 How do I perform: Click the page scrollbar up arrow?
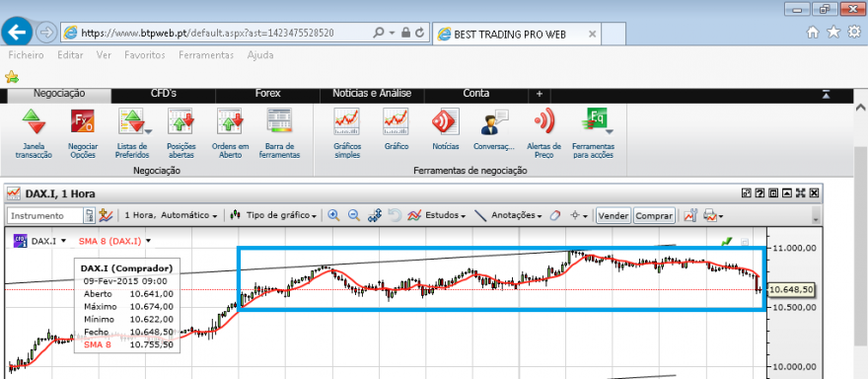click(861, 107)
